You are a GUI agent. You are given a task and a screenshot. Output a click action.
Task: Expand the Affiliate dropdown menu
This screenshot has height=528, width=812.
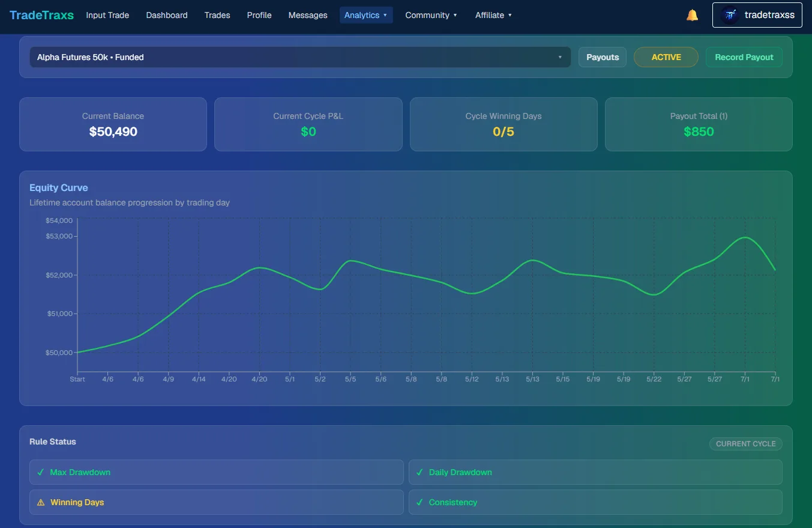click(493, 15)
